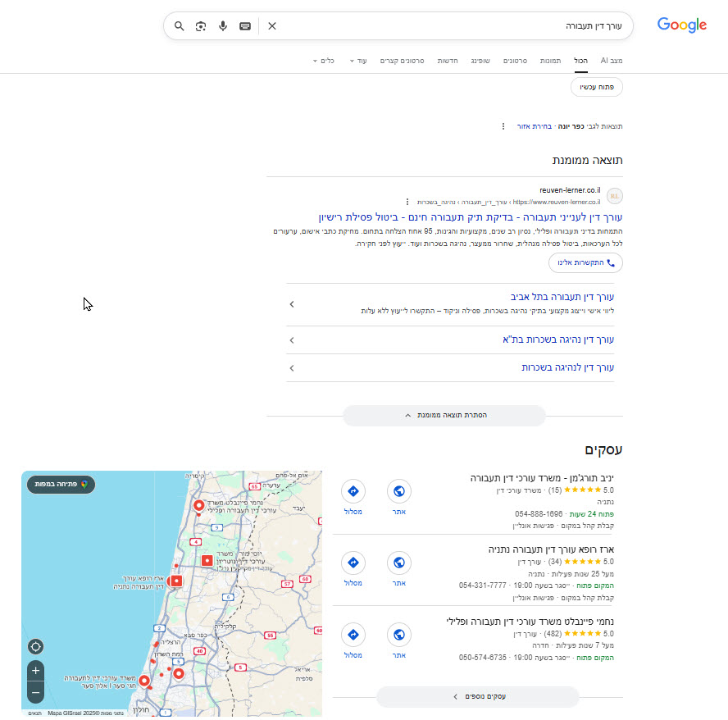Click the reuven-lerner.co.il site favicon

pos(615,196)
